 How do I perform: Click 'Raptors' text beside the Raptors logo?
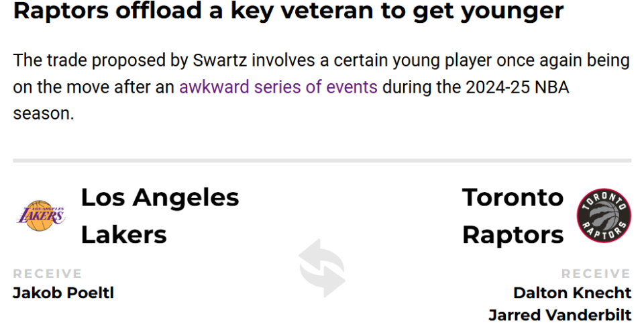[513, 236]
